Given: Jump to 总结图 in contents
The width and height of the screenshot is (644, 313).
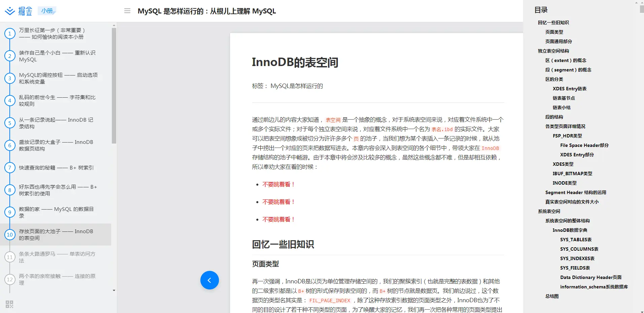Looking at the screenshot, I should coord(552,296).
